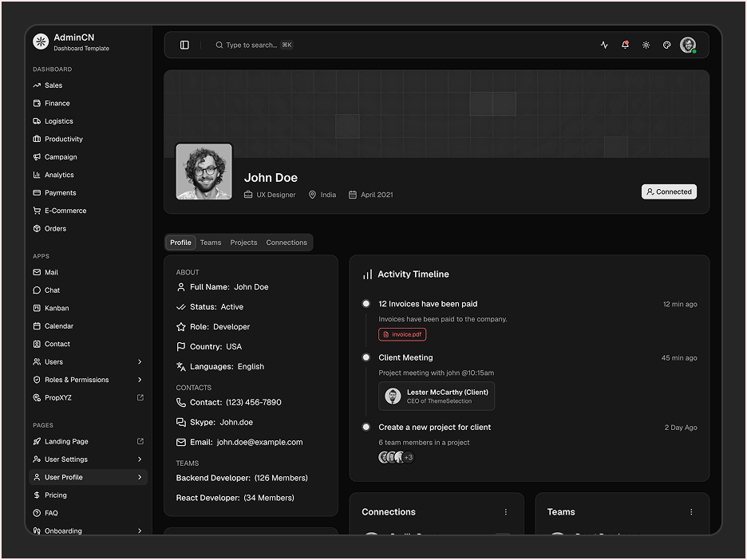Image resolution: width=747 pixels, height=560 pixels.
Task: Click Backend Developer: (126 Members)
Action: point(242,478)
